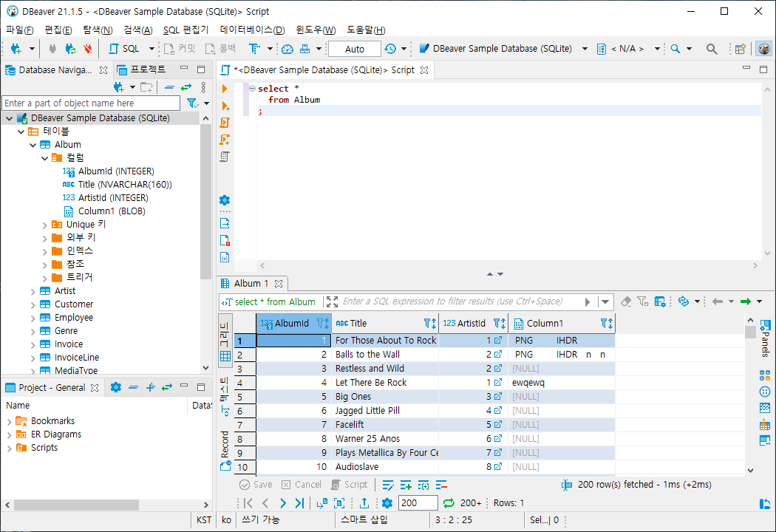Toggle the Panels button on right side
Screen dimensions: 776x532
coord(765,338)
